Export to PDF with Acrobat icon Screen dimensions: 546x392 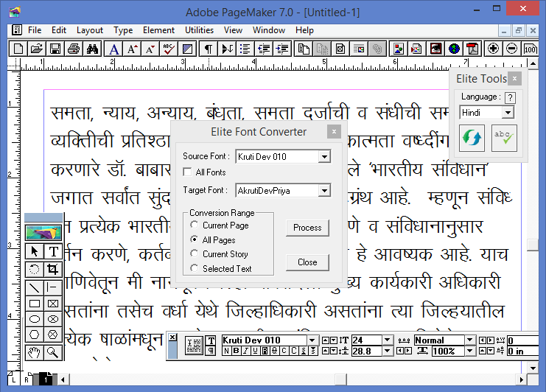click(472, 49)
